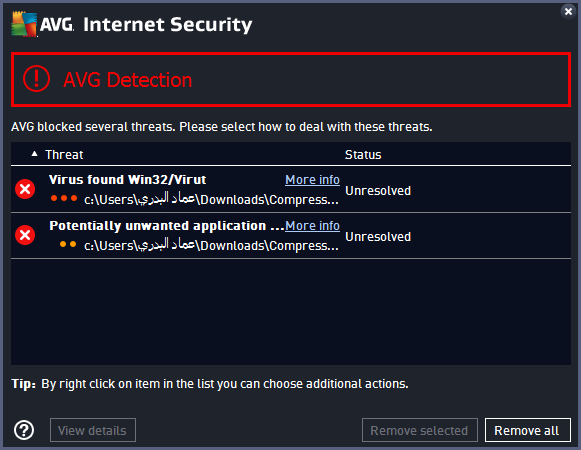Select the Potentially unwanted application threat row

[x=290, y=236]
